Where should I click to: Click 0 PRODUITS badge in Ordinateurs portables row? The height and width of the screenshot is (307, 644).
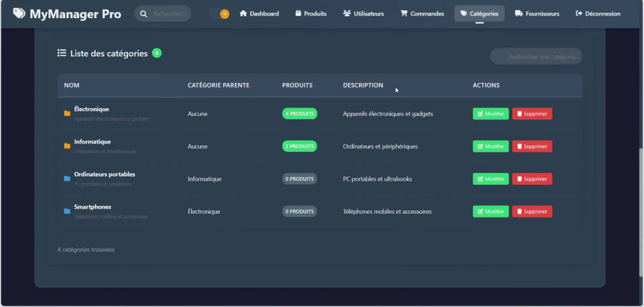click(x=299, y=179)
